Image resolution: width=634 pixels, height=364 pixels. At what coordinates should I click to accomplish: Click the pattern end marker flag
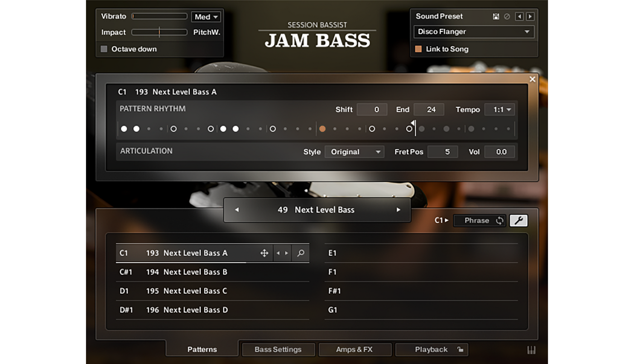coord(413,124)
